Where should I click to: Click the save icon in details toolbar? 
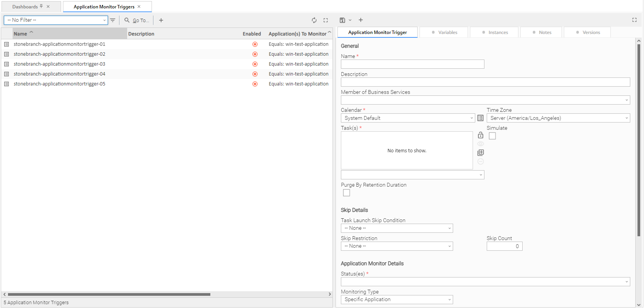(342, 20)
